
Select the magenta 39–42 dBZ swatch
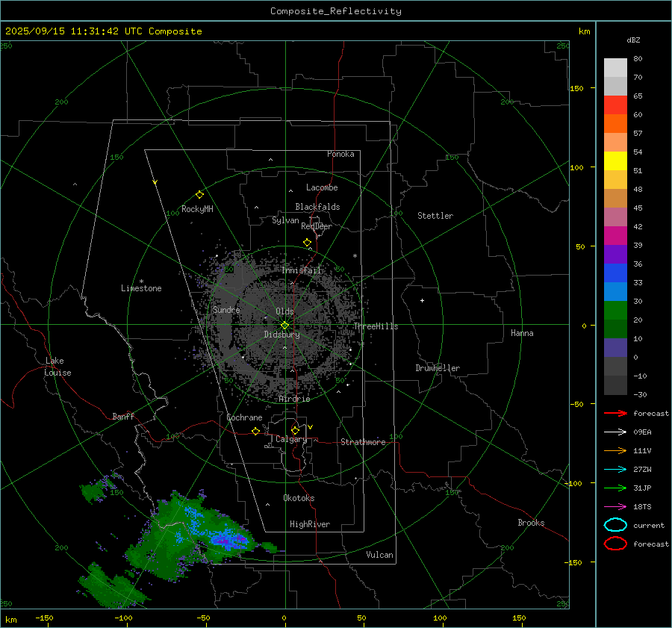pyautogui.click(x=615, y=236)
